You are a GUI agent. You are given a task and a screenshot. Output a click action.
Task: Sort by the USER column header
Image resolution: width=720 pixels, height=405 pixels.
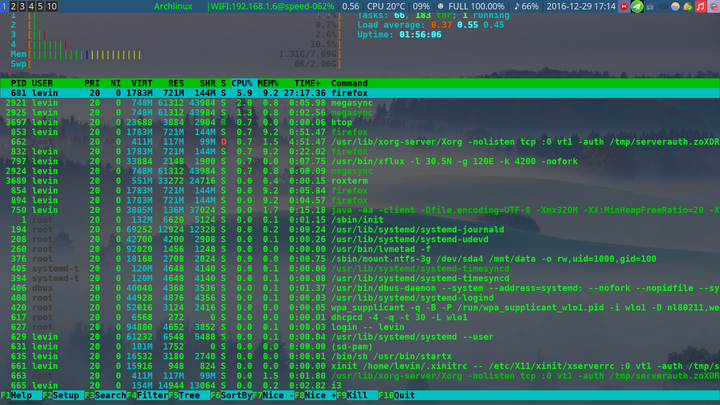[x=42, y=83]
